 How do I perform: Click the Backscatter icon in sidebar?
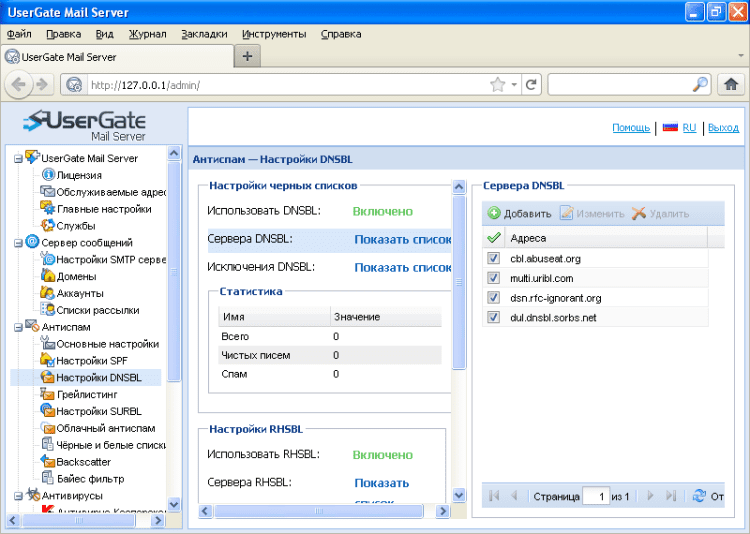point(48,462)
